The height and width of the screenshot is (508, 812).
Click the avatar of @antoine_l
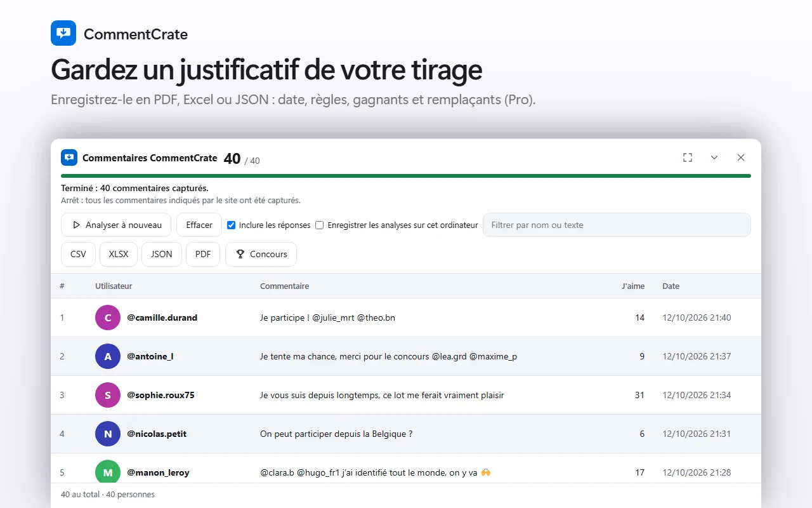tap(108, 356)
